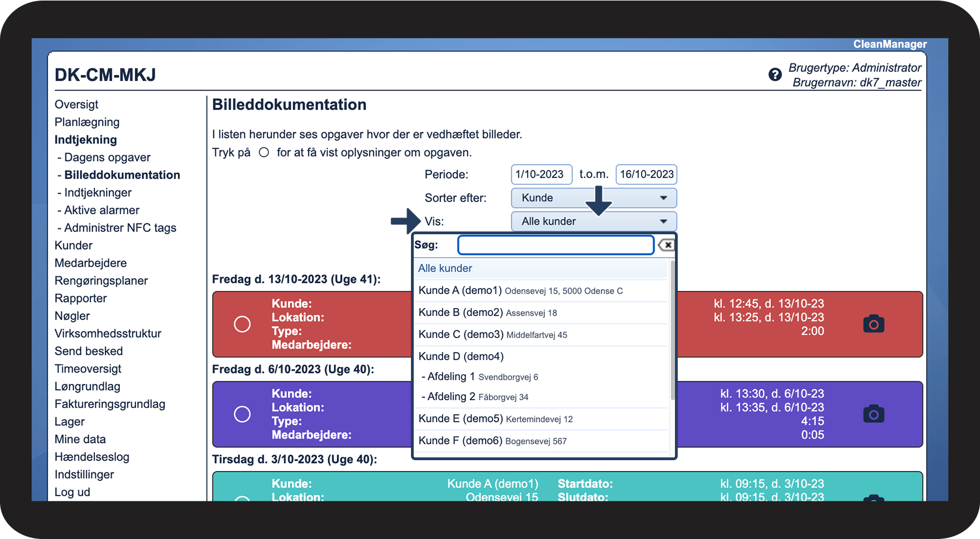Choose Kunde A (demo1) from the list

click(541, 290)
